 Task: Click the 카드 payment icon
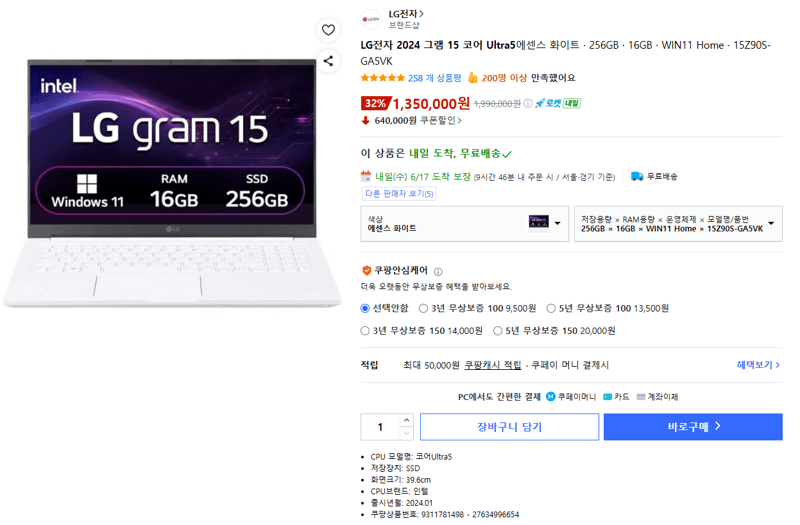607,397
